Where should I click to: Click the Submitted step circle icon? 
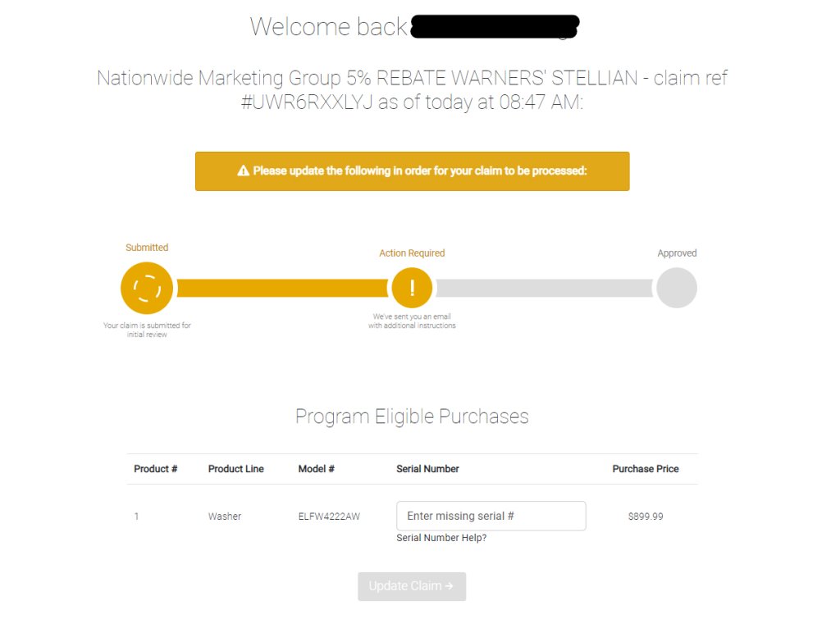click(147, 288)
